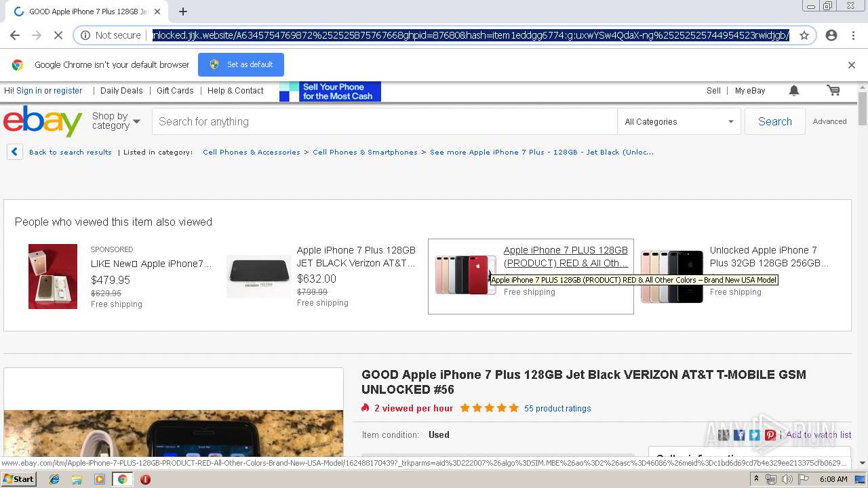Focus the Search for anything field
Image resolution: width=868 pixels, height=488 pixels.
384,122
